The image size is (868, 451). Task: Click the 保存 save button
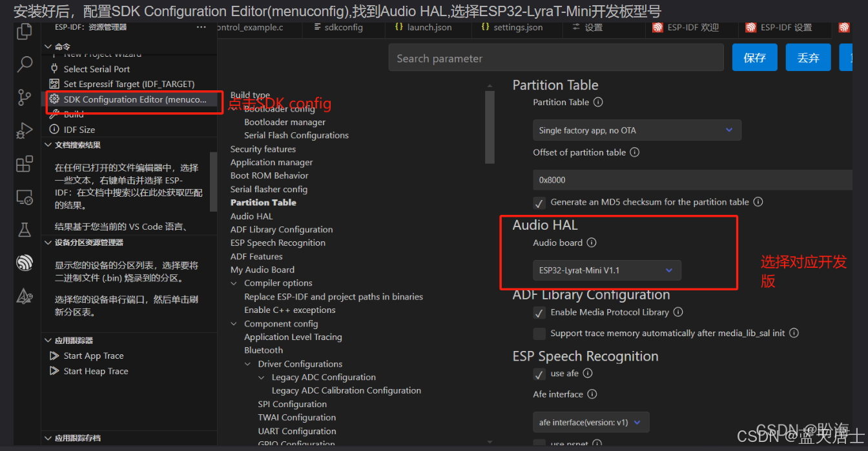(754, 58)
